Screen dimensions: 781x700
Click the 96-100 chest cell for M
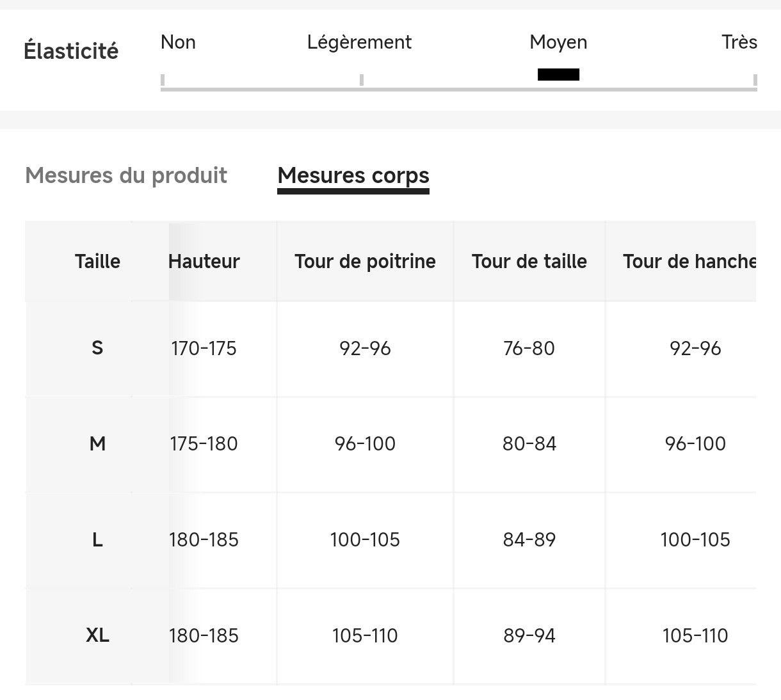(365, 443)
